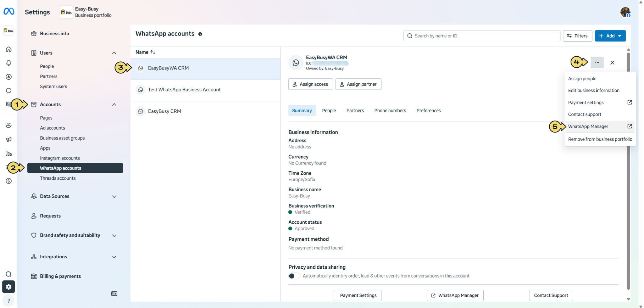Switch to the Summary tab
The image size is (644, 308).
point(302,110)
